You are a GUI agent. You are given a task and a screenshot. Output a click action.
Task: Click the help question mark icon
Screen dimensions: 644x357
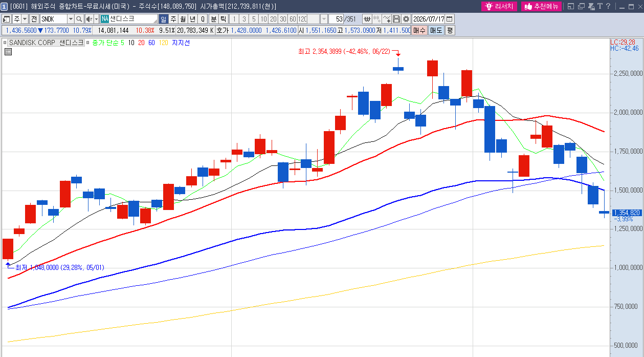(x=608, y=6)
